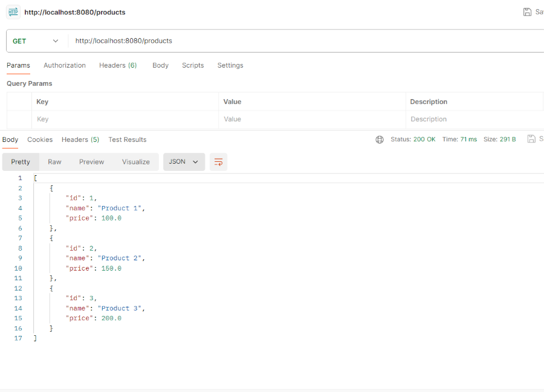This screenshot has height=392, width=544.
Task: Select the Preview response view
Action: point(92,162)
